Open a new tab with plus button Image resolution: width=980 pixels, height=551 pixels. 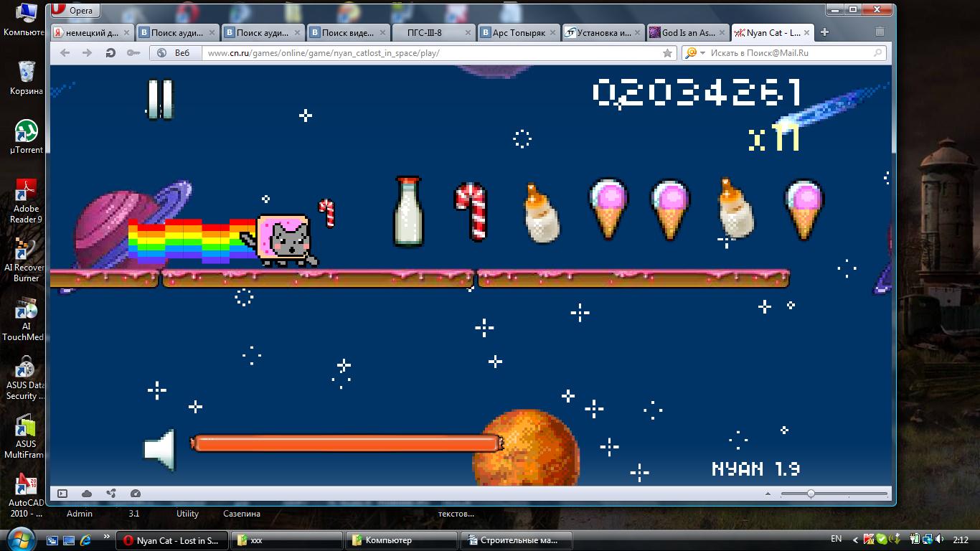[824, 32]
